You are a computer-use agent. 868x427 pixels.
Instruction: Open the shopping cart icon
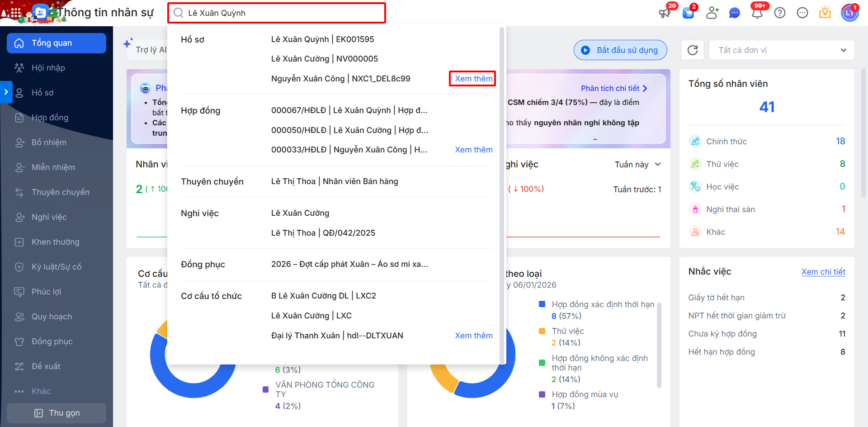[x=689, y=13]
